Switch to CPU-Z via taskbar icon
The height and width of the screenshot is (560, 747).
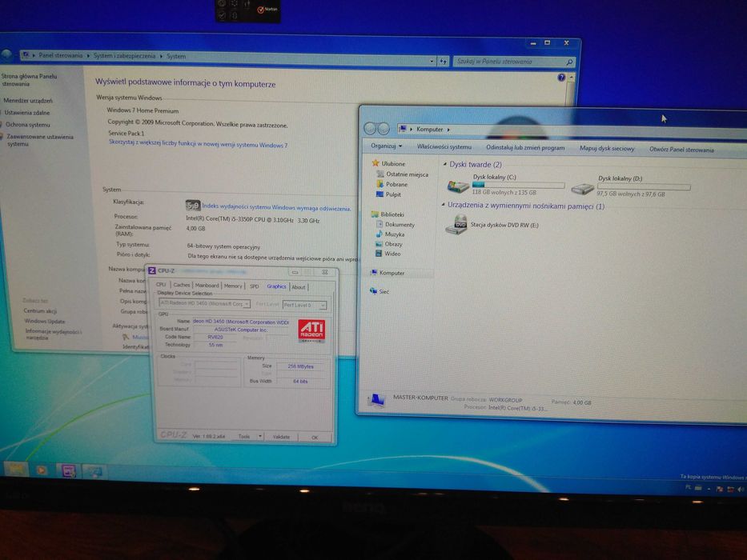(x=68, y=471)
